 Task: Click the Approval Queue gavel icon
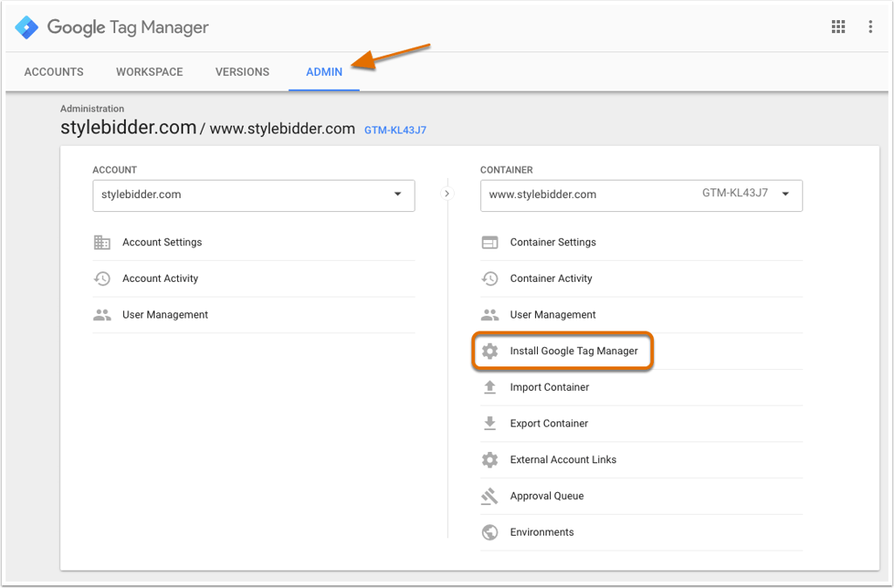pos(489,496)
